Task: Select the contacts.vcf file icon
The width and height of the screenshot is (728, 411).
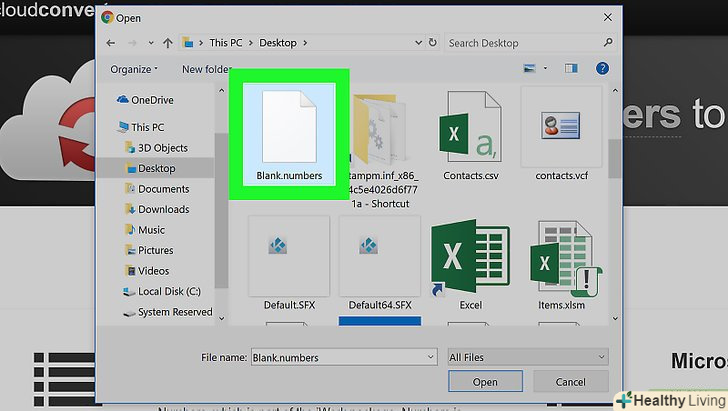Action: [561, 126]
